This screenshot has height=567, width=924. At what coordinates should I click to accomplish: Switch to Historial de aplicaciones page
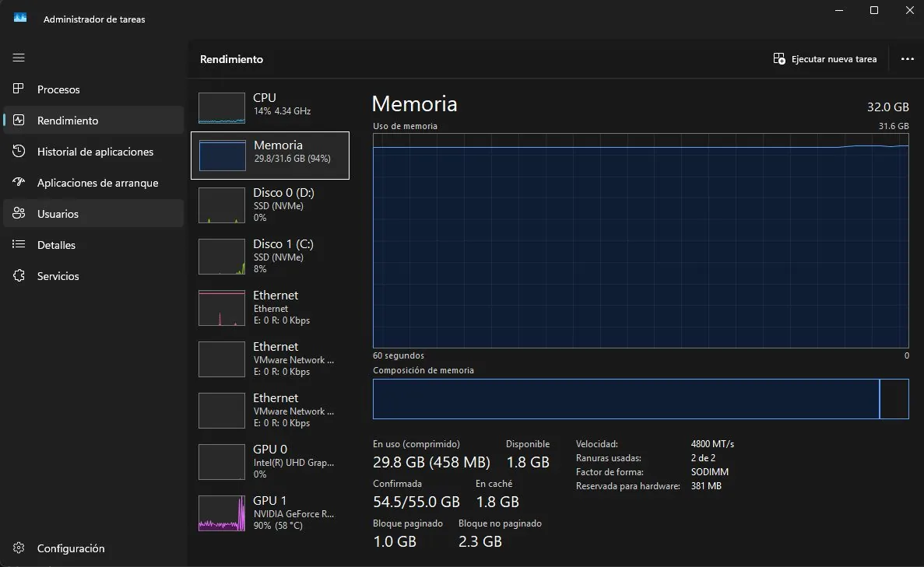[93, 152]
